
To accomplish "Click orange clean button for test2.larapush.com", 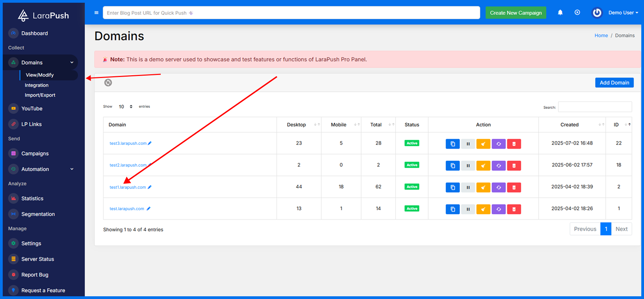I will coord(483,166).
